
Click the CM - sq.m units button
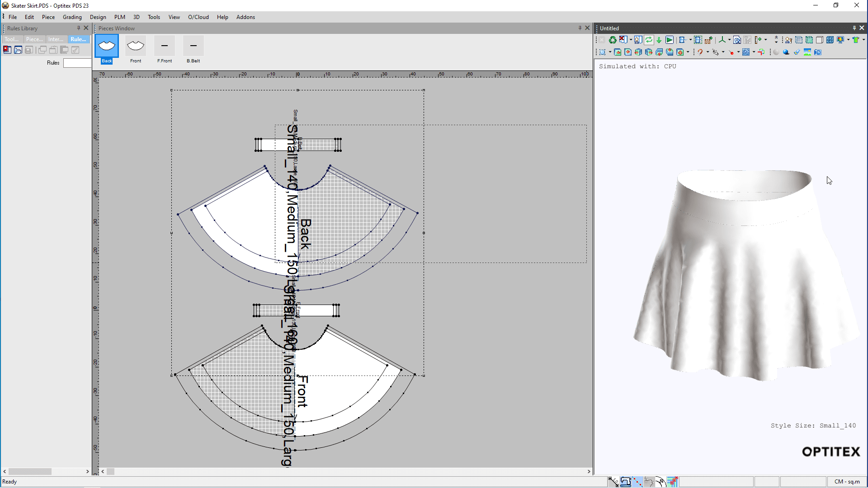pyautogui.click(x=847, y=482)
